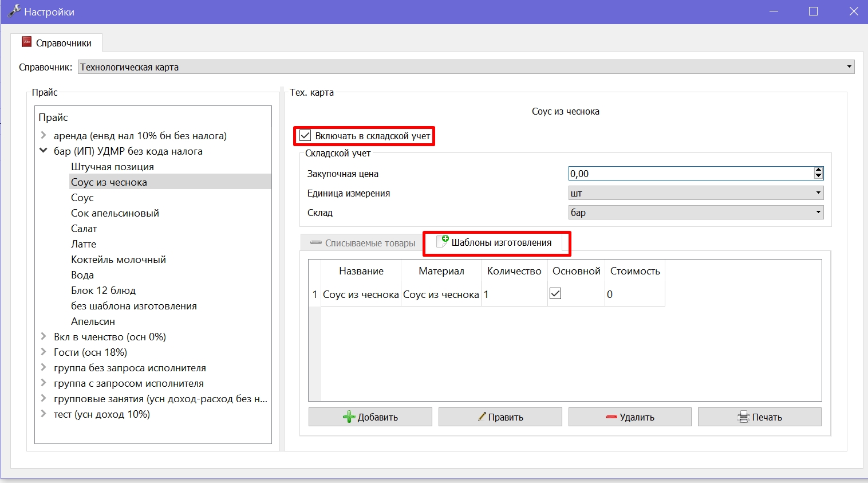Select Блок 12 блюд in tree
Viewport: 868px width, 483px height.
point(103,290)
